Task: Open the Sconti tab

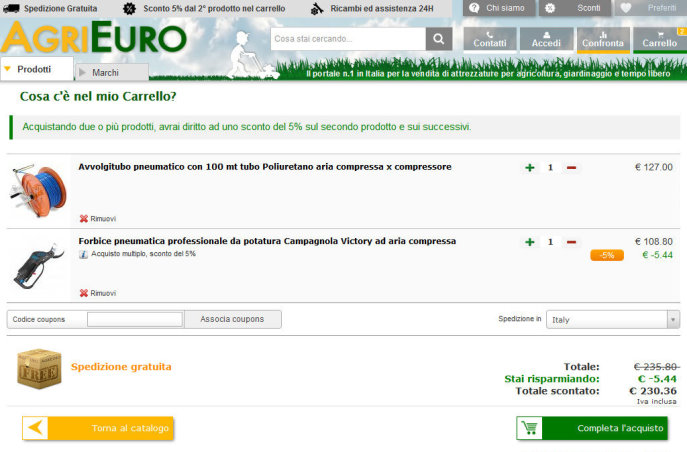Action: 576,8
